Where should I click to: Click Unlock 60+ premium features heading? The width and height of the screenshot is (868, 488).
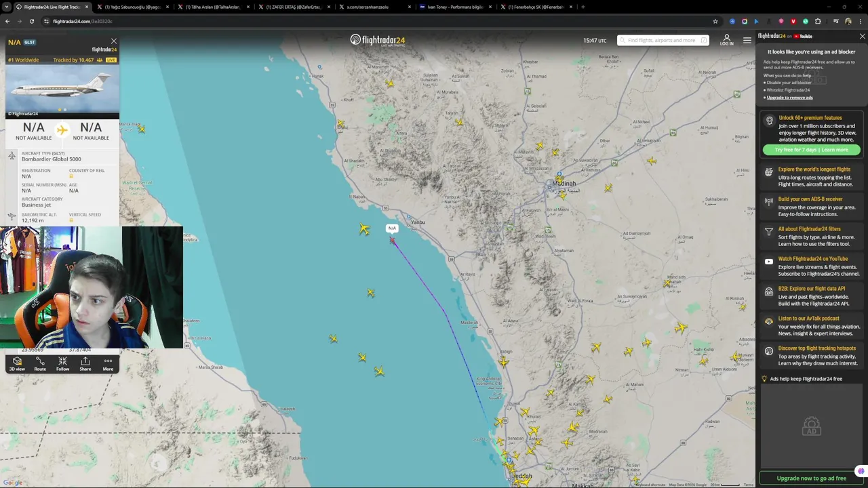(x=810, y=118)
